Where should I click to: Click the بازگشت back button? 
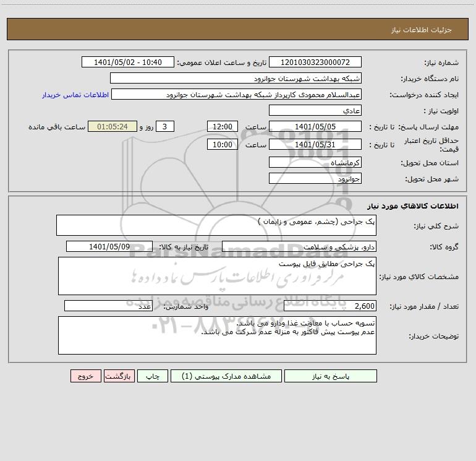[x=119, y=376]
